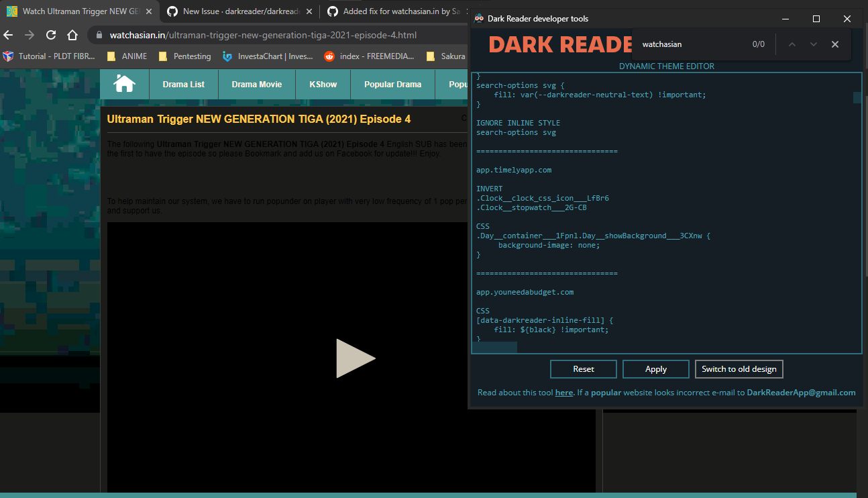Open the watchasian site home icon
Viewport: 868px width, 498px height.
tap(125, 84)
